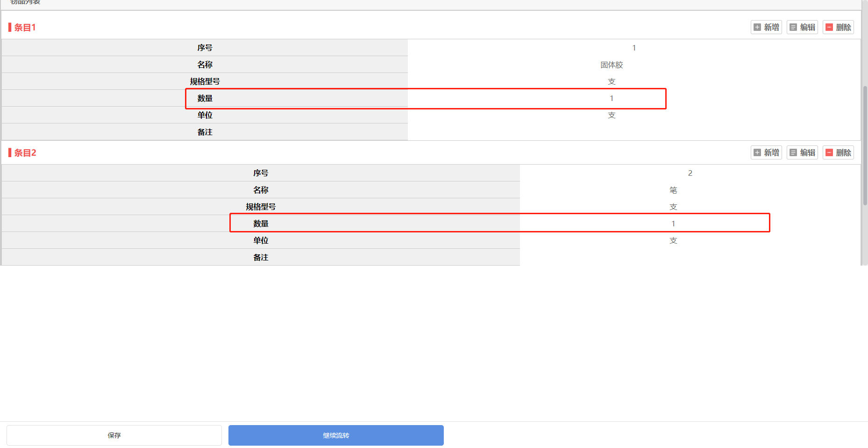The width and height of the screenshot is (868, 448).
Task: Click the blue 继续流转 button
Action: tap(336, 435)
